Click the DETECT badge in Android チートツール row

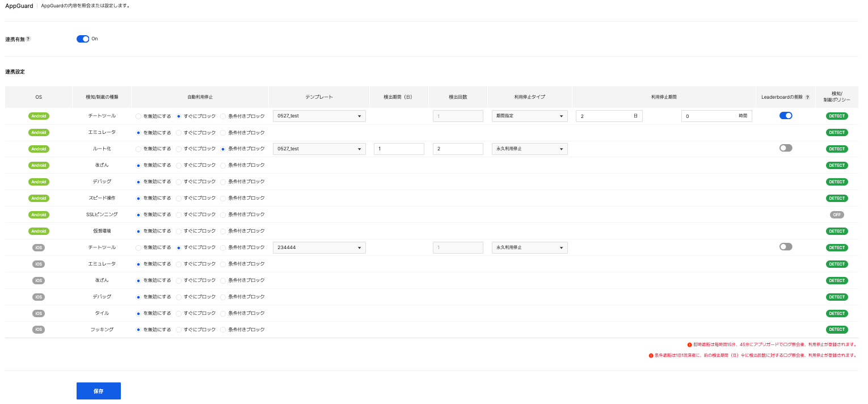tap(837, 116)
